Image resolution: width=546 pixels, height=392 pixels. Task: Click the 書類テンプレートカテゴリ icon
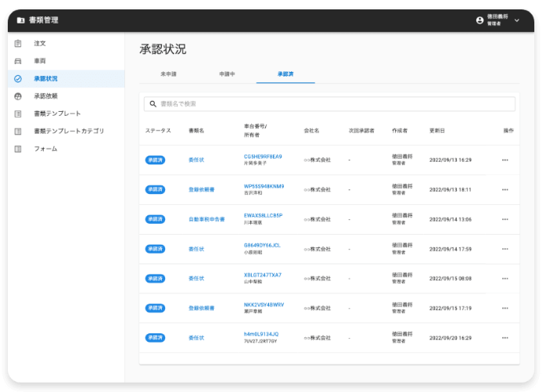19,131
